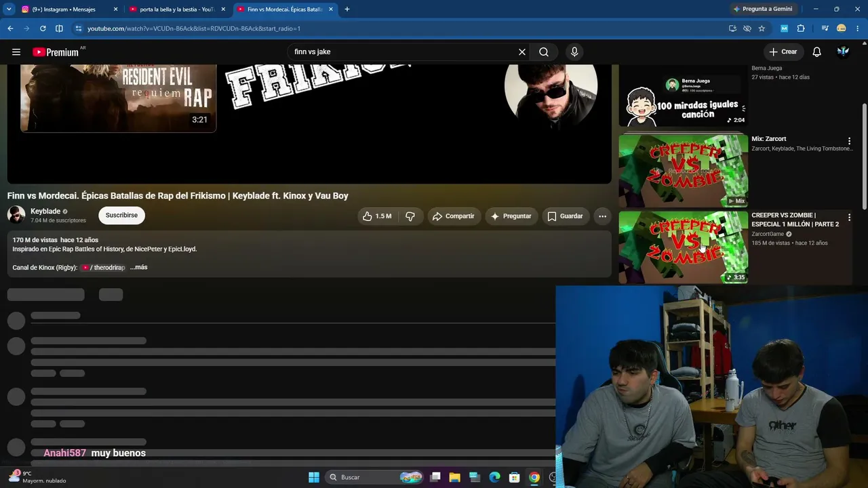Click Pregunta a Gemini button

(762, 9)
